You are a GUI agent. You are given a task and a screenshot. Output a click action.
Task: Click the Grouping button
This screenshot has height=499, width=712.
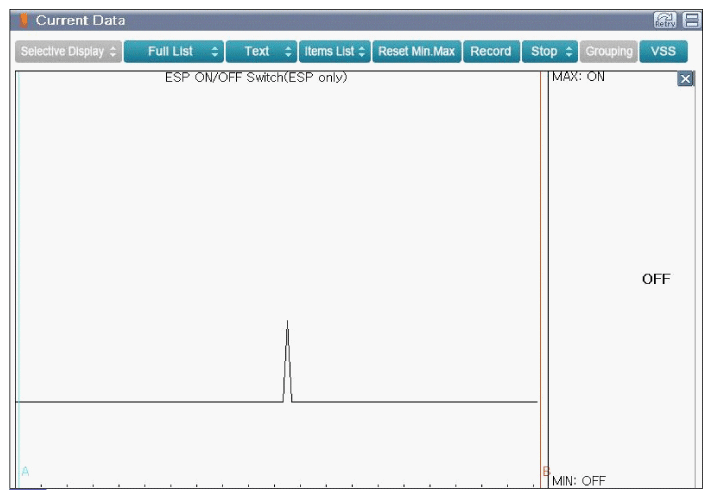pos(608,51)
